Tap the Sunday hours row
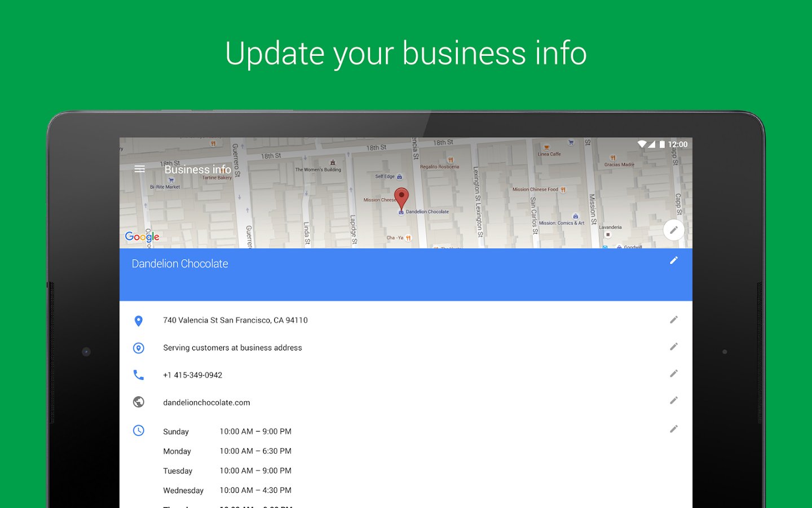 (227, 432)
